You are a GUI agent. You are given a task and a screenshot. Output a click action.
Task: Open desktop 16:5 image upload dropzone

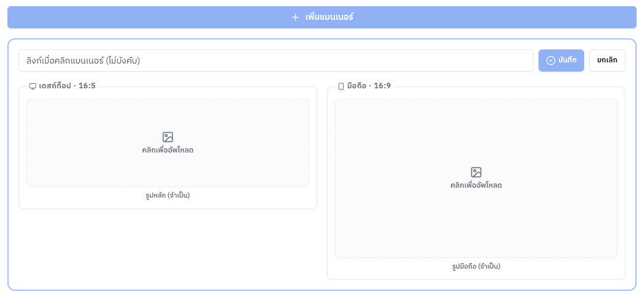pyautogui.click(x=168, y=143)
